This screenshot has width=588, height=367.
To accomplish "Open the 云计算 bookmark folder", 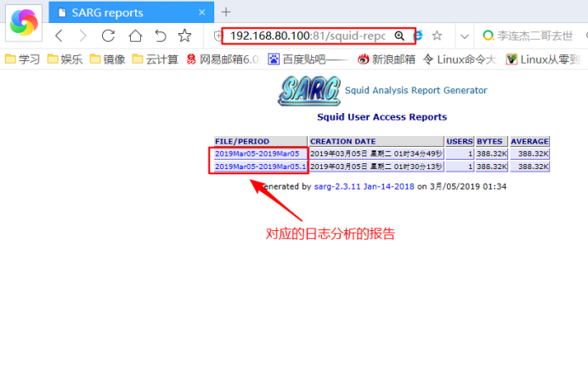I will (155, 59).
